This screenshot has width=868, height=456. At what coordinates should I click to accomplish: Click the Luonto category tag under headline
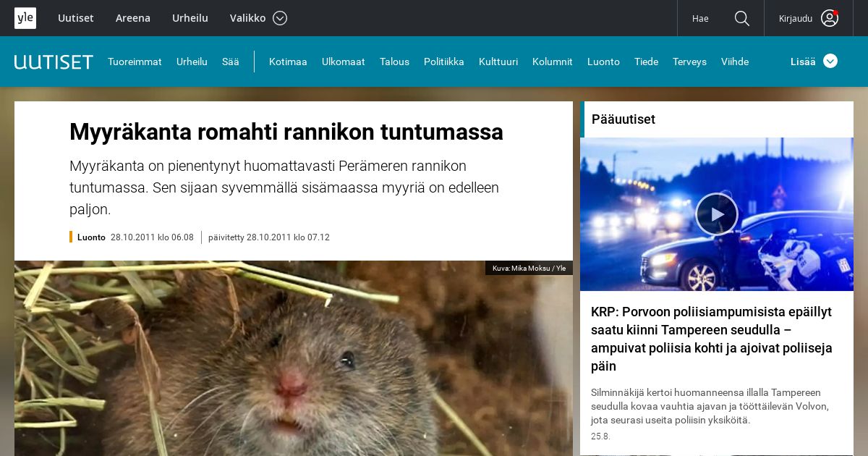pos(91,237)
